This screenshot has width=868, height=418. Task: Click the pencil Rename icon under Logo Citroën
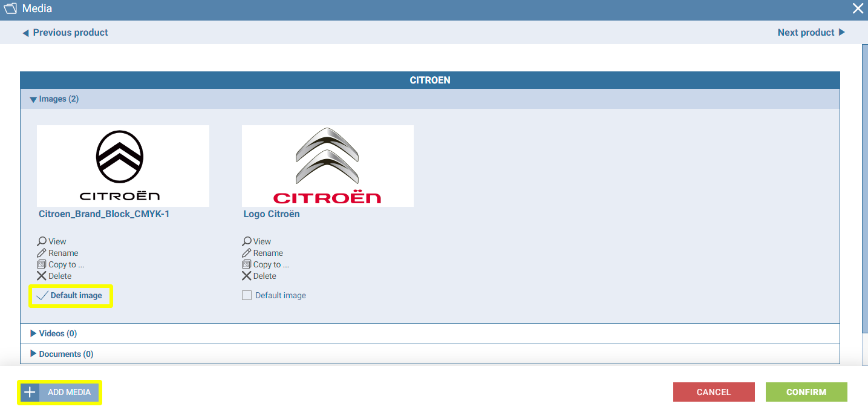coord(247,253)
